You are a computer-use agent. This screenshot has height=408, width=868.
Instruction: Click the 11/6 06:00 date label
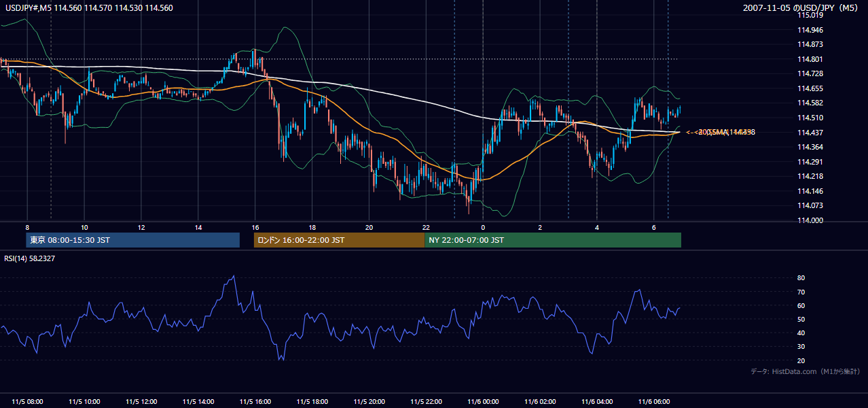point(654,402)
